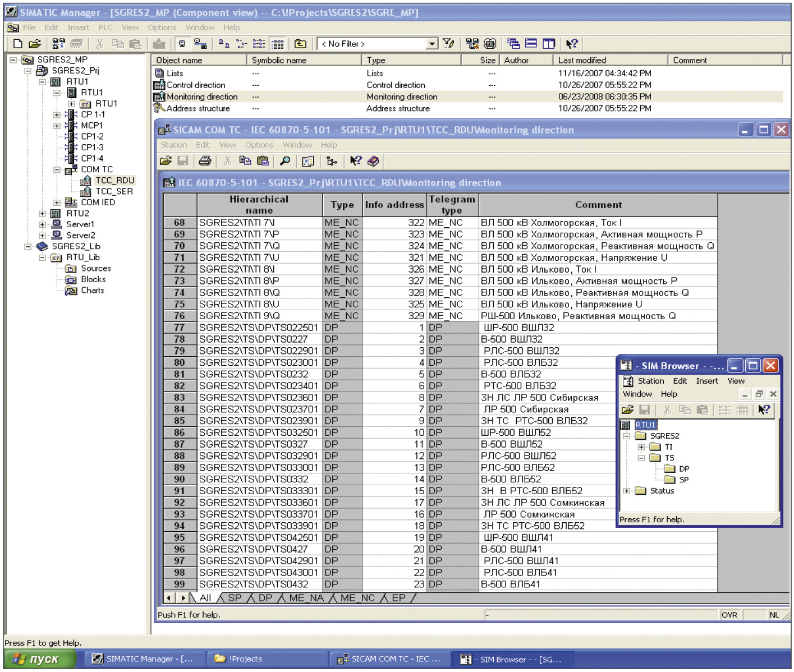The height and width of the screenshot is (672, 794).
Task: Click the Cascade windows icon in SIMATIC Manager
Action: [x=513, y=44]
